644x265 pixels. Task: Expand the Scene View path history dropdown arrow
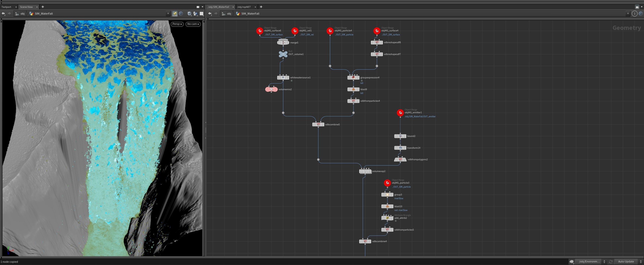pyautogui.click(x=168, y=14)
